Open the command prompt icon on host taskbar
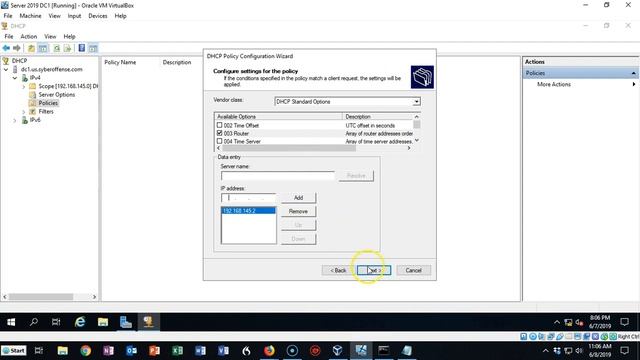The image size is (640, 360). pos(384,351)
